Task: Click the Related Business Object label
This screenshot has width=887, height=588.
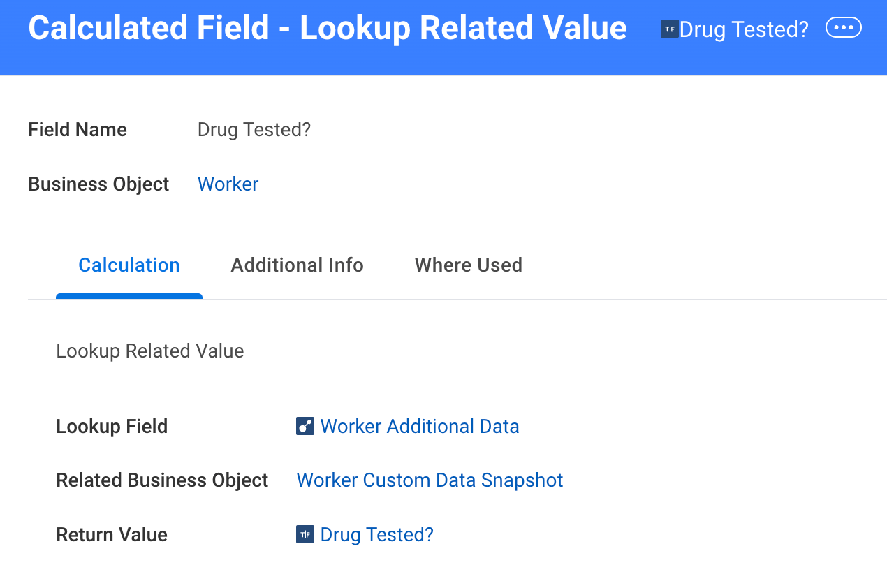Action: pyautogui.click(x=162, y=480)
